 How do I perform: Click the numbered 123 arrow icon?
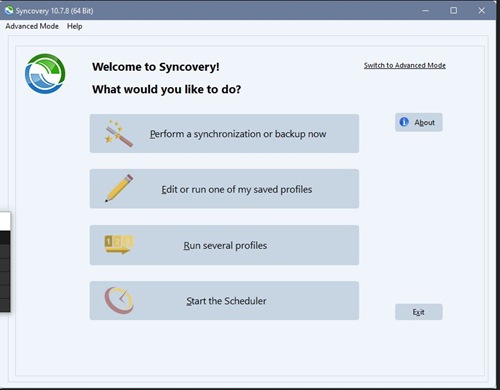click(x=119, y=245)
